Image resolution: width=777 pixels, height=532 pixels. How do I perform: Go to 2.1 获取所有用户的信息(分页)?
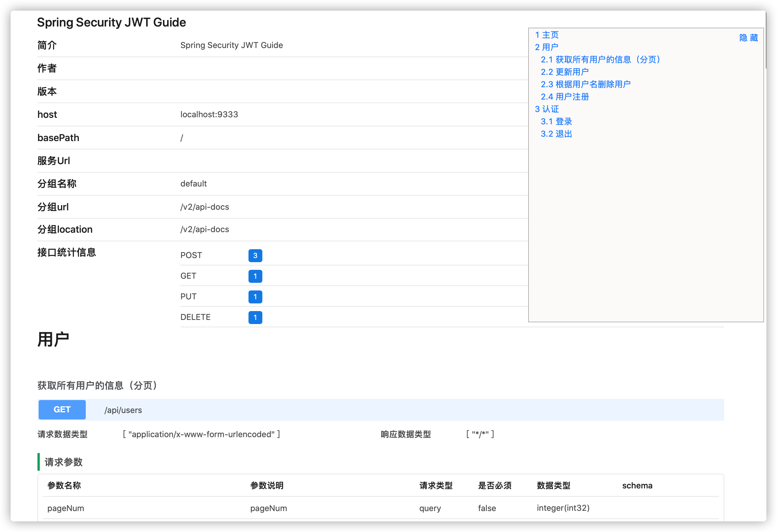(600, 60)
